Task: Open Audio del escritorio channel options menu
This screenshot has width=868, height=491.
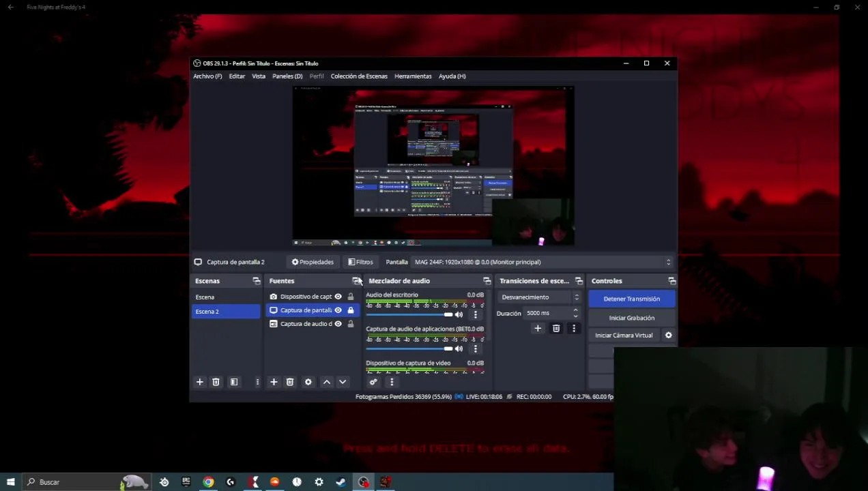Action: click(x=476, y=314)
